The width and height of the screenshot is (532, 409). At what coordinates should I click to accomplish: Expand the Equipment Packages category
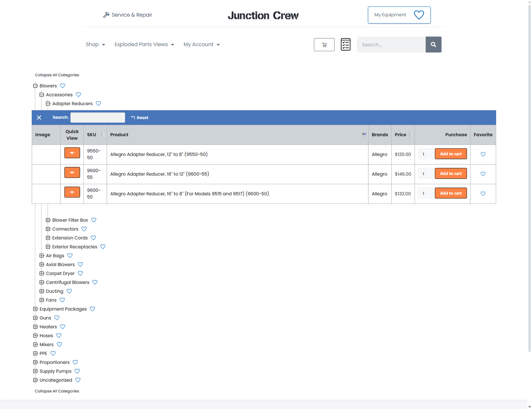tap(35, 309)
